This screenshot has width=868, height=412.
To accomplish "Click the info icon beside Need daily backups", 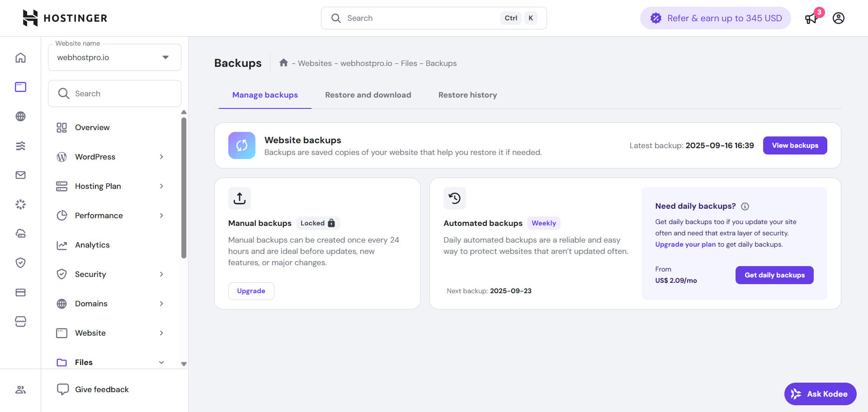I will 745,206.
